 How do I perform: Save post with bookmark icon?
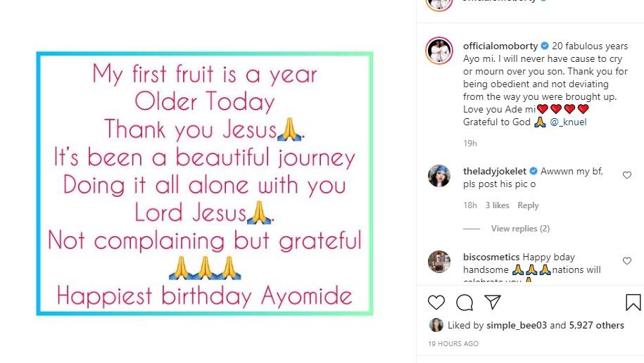pyautogui.click(x=633, y=302)
